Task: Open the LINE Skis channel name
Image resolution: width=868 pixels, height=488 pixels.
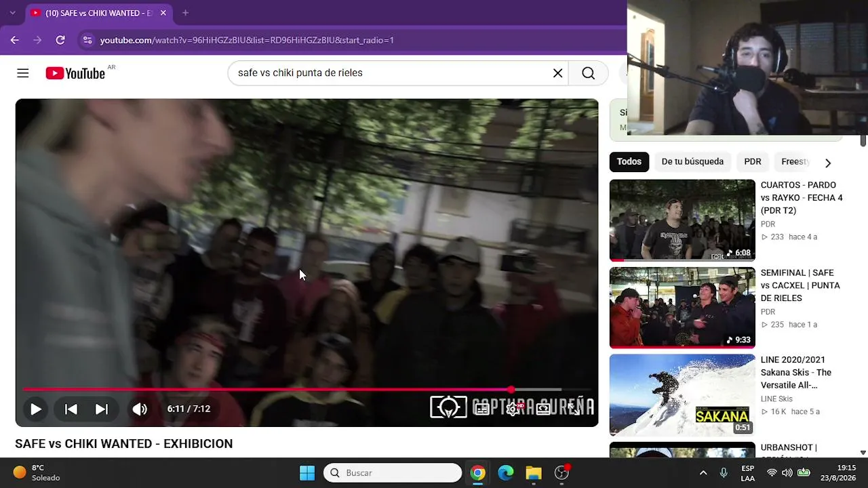Action: (776, 399)
